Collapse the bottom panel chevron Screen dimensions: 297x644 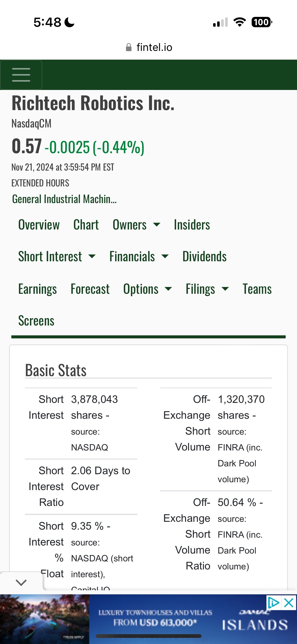click(x=21, y=582)
